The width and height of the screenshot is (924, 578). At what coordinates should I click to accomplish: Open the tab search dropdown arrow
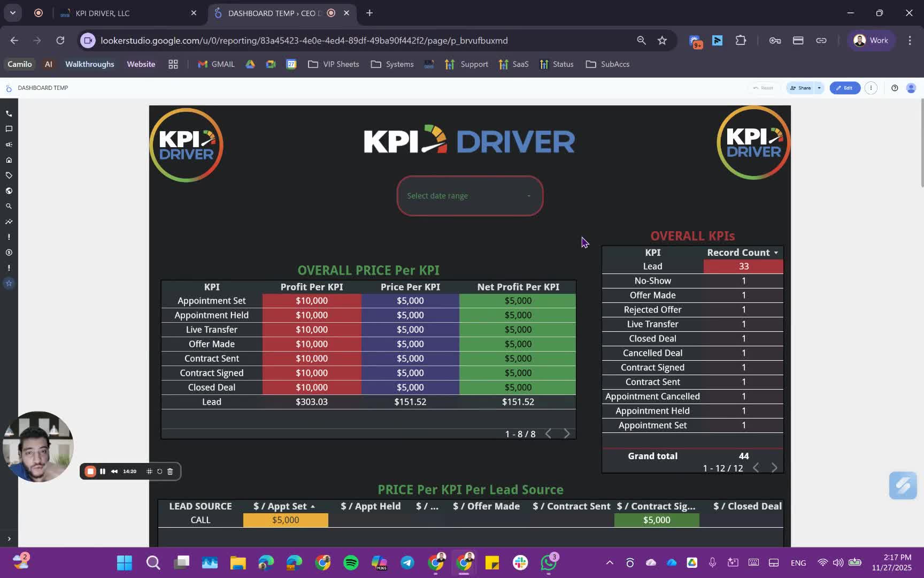13,13
